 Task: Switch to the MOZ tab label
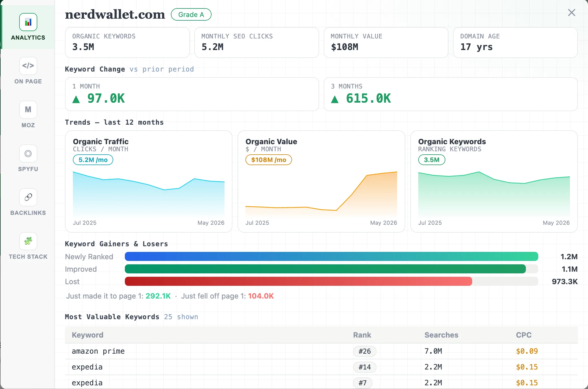(28, 125)
